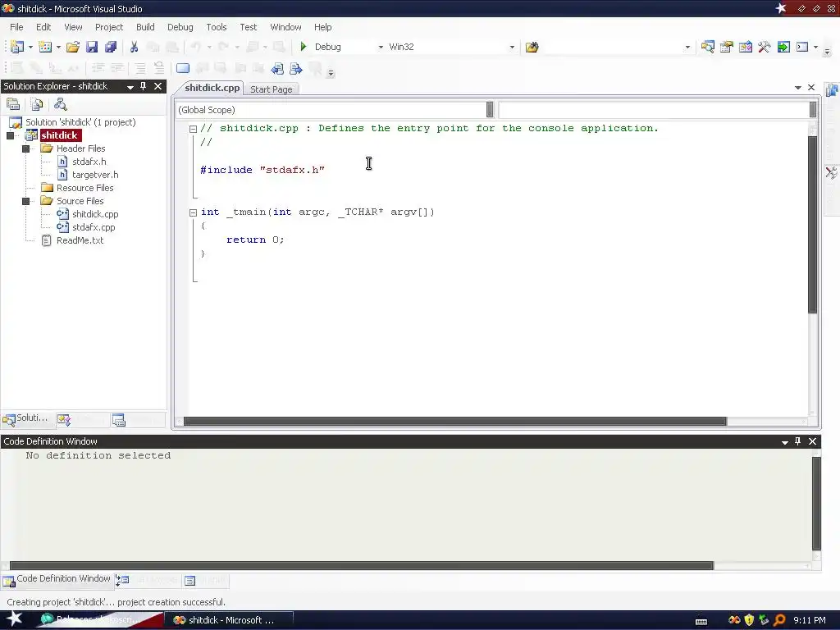
Task: Open the editor active files dropdown arrow
Action: [x=797, y=87]
